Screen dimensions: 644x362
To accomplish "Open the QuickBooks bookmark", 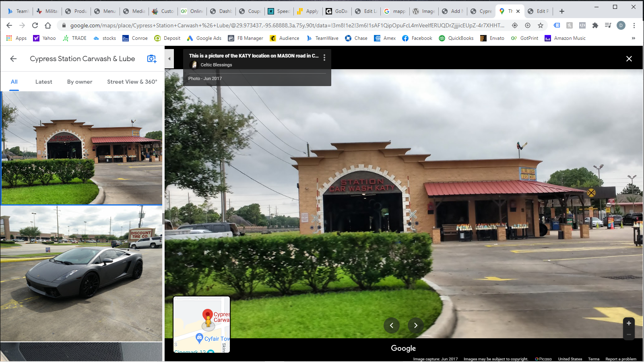I will click(x=456, y=38).
